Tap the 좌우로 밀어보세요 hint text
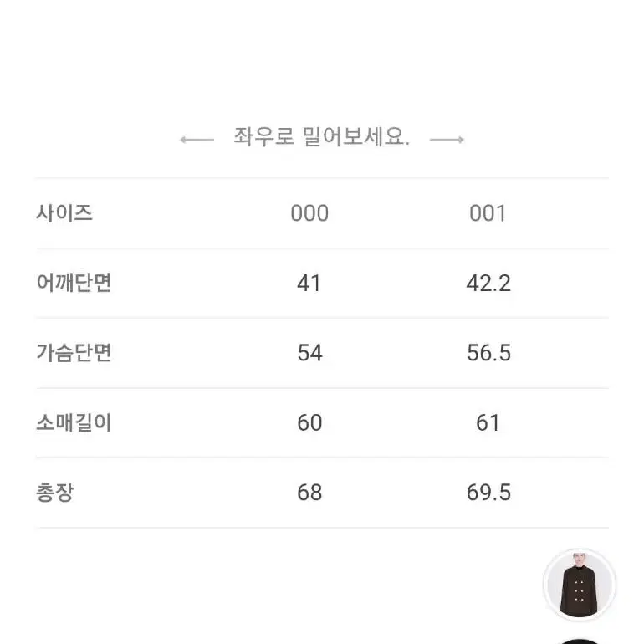 point(322,137)
